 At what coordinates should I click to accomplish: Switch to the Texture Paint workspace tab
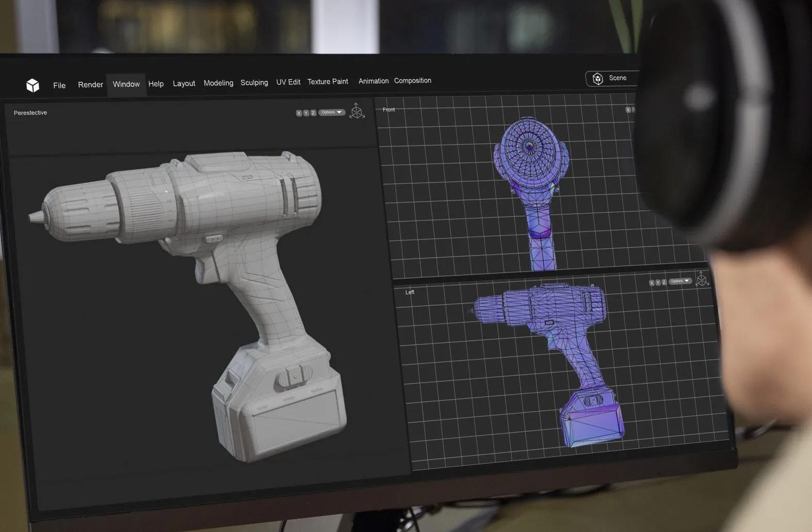[x=328, y=81]
